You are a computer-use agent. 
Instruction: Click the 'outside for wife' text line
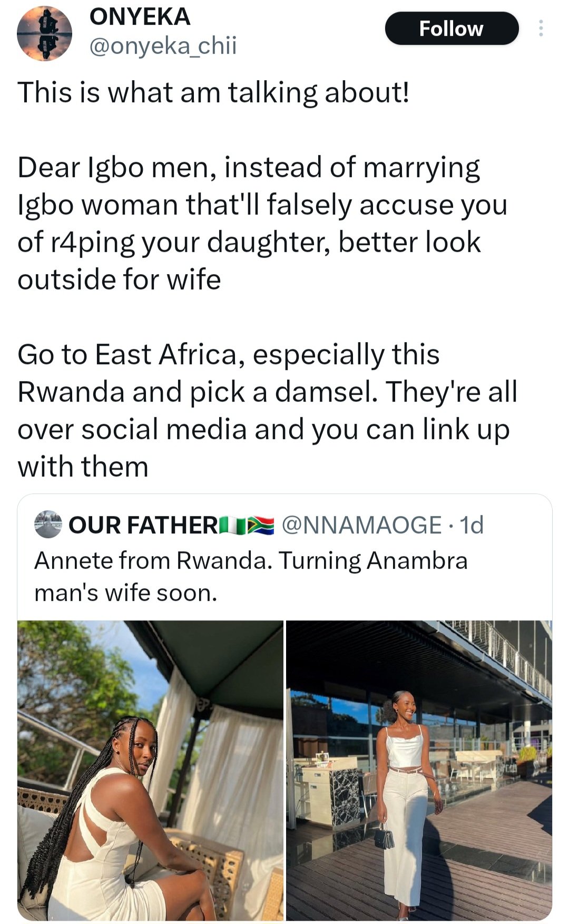click(119, 279)
